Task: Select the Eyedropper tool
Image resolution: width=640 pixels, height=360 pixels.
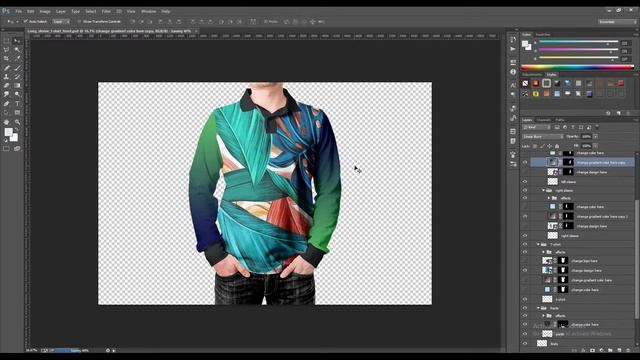Action: (17, 59)
